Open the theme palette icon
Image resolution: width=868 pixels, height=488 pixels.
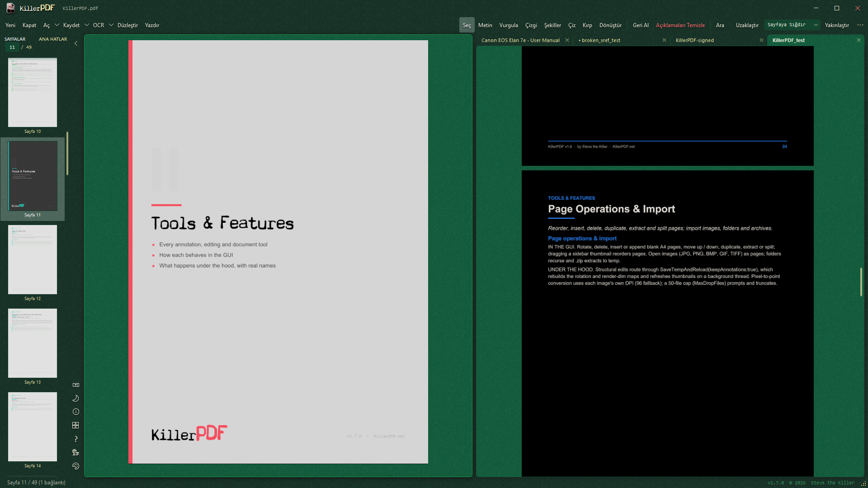(76, 466)
